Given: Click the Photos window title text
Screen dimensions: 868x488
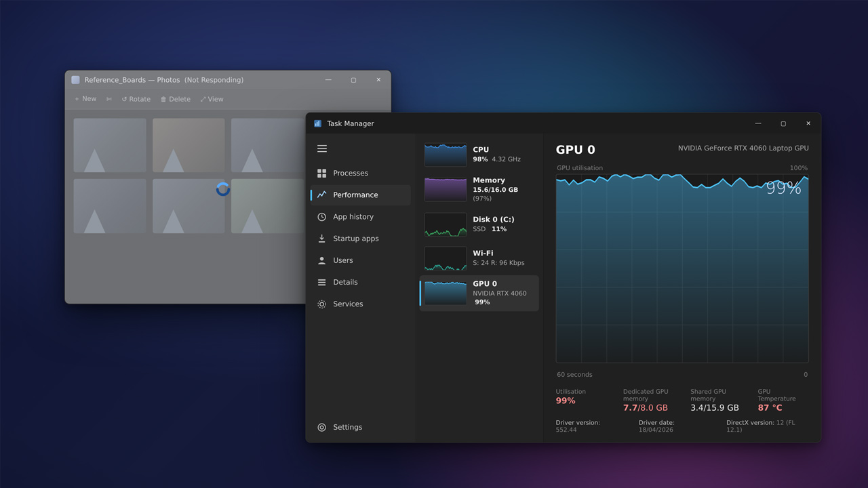Looking at the screenshot, I should 163,80.
